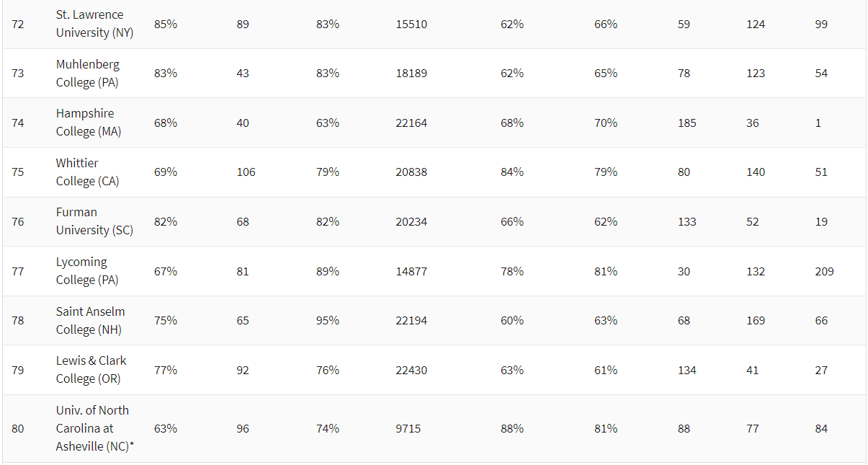Select the 15510 value for St. Lawrence
Screen dimensions: 868x465
coord(411,25)
